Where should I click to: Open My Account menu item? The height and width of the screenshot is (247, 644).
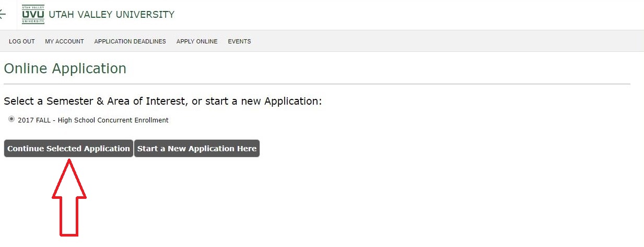click(x=64, y=41)
